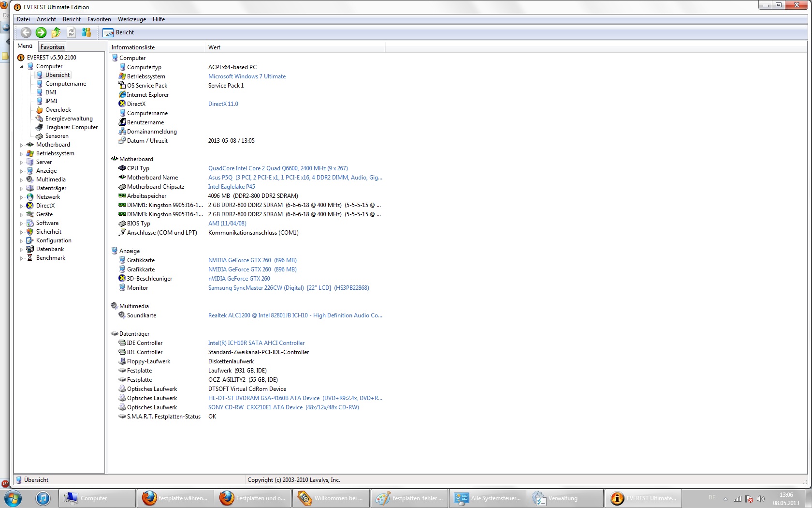Open the Realtek ALC1200 soundcard link

point(295,315)
